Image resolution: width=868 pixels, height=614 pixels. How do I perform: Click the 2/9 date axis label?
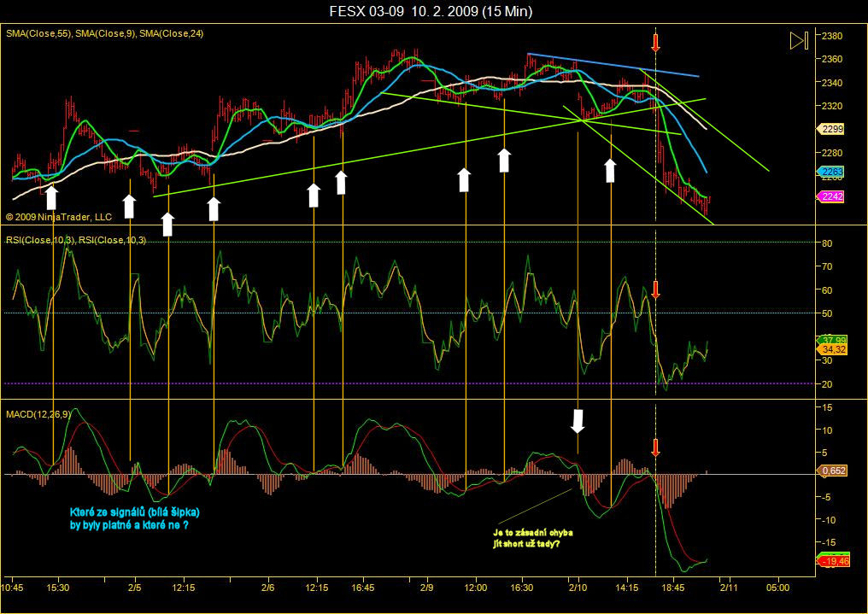(x=427, y=588)
